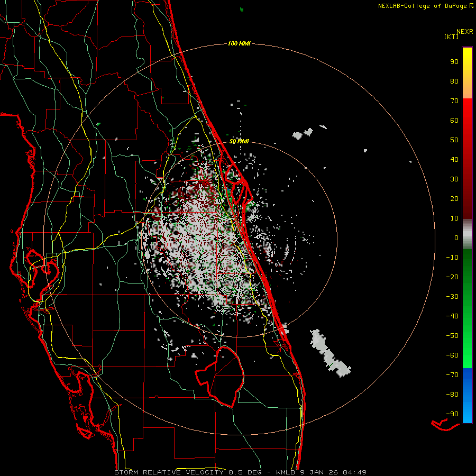
Task: Click the -20 value on velocity scale
Action: (452, 277)
